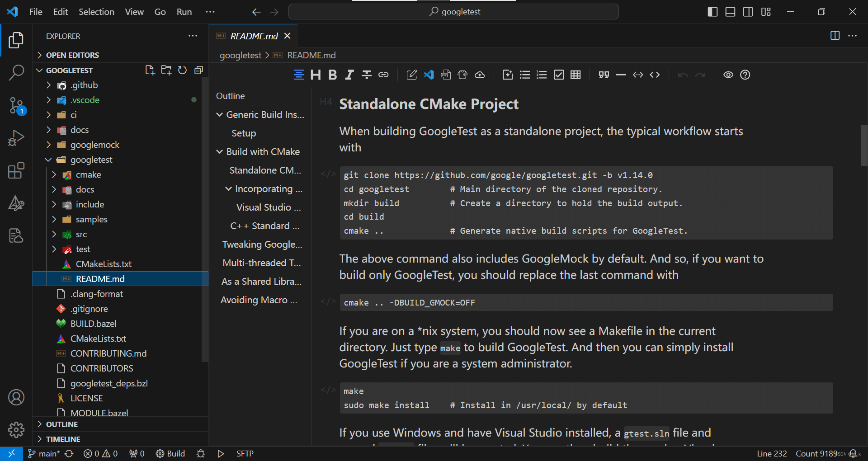Open the Run menu
Image resolution: width=868 pixels, height=461 pixels.
[x=184, y=12]
